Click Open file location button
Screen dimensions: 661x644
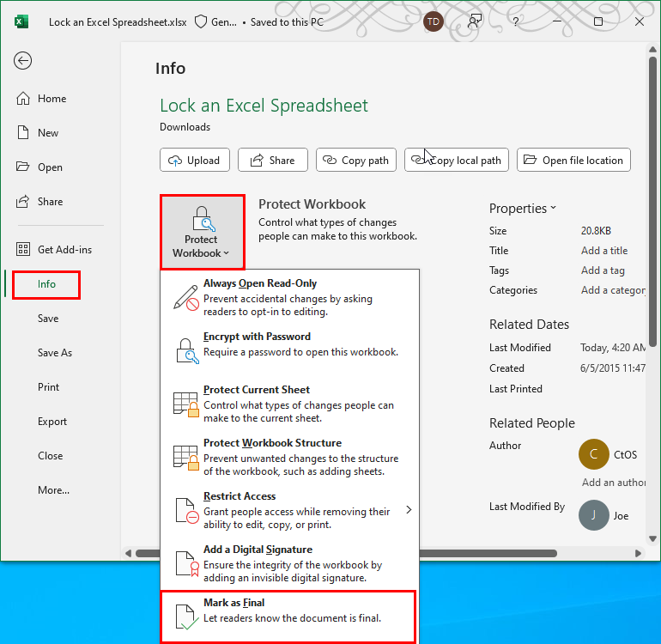coord(573,160)
